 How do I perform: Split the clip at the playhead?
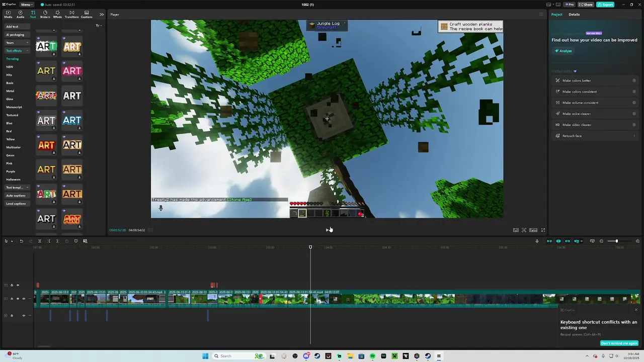(40, 241)
